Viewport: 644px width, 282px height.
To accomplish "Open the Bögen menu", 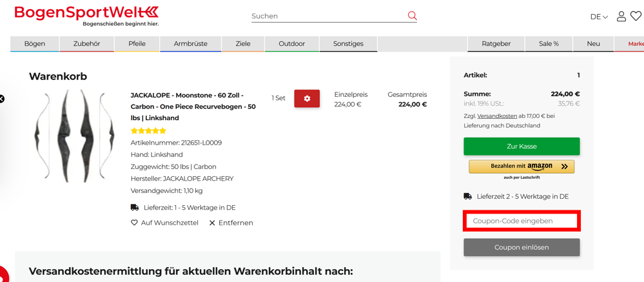I will click(x=35, y=44).
